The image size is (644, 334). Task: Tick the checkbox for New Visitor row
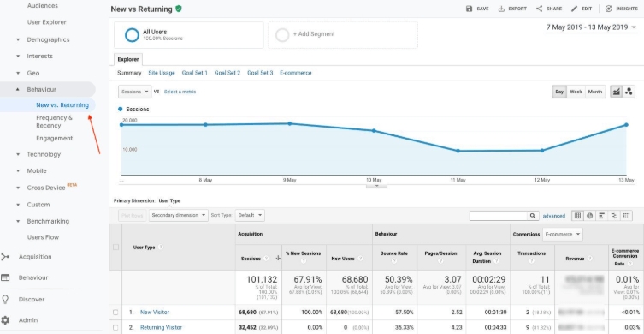115,313
